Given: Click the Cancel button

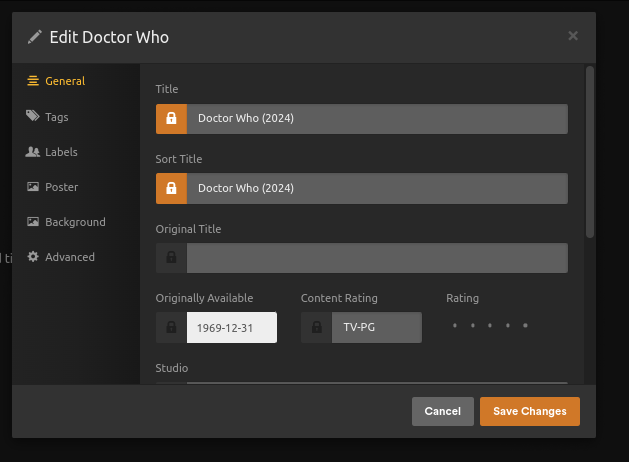Looking at the screenshot, I should pos(443,411).
